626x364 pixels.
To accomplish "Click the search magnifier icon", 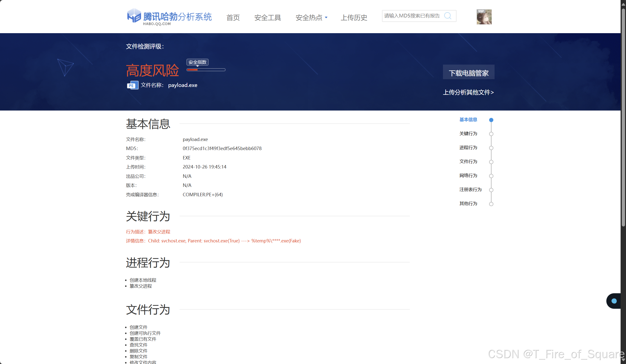I will pos(448,16).
